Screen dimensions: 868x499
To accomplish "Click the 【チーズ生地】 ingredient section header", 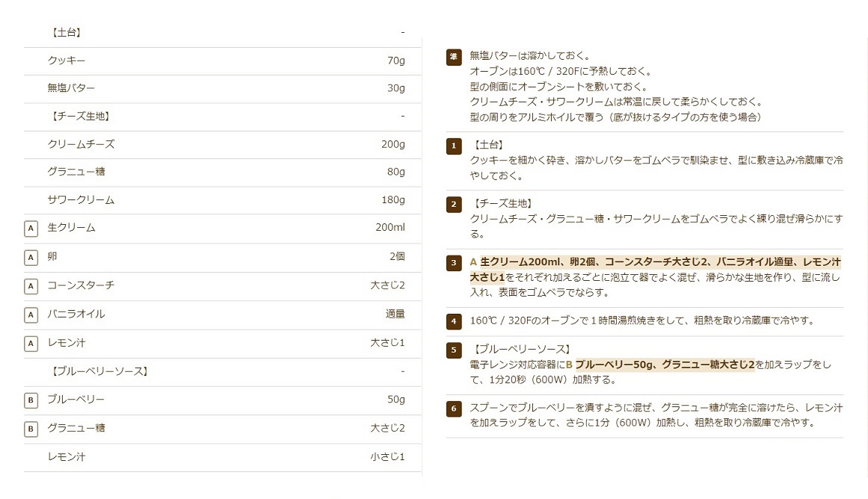I will pyautogui.click(x=80, y=117).
